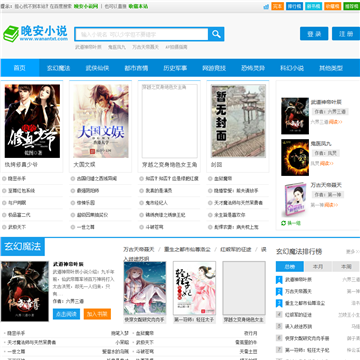Click the 玄幻魔法 section heading
360x360 pixels.
[23, 247]
